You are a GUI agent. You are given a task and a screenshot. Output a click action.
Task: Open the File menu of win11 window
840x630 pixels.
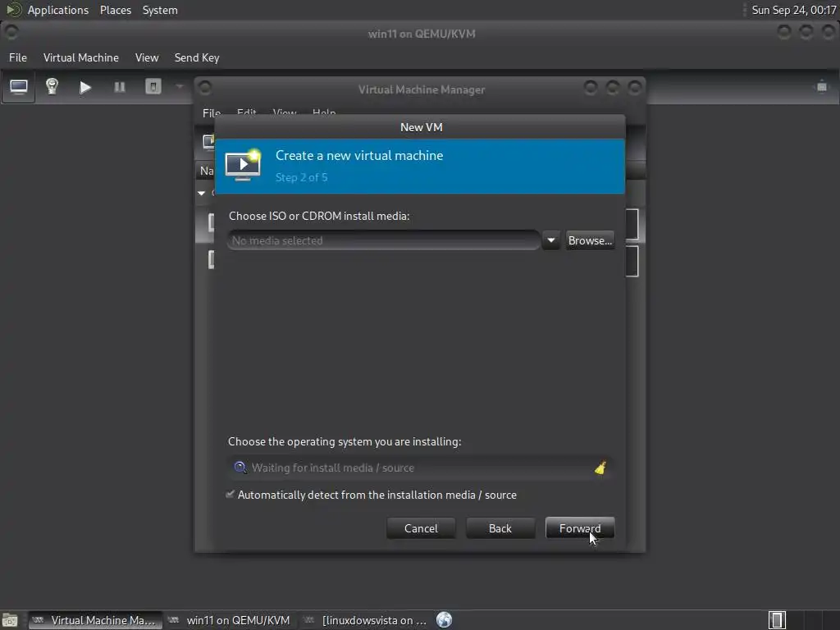(x=18, y=57)
